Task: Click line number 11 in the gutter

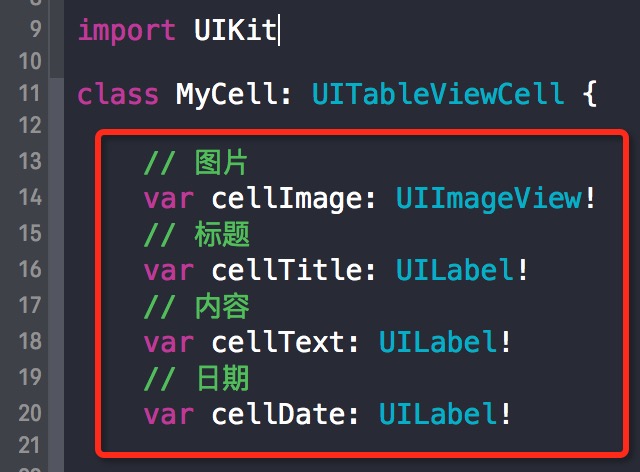Action: (x=30, y=95)
